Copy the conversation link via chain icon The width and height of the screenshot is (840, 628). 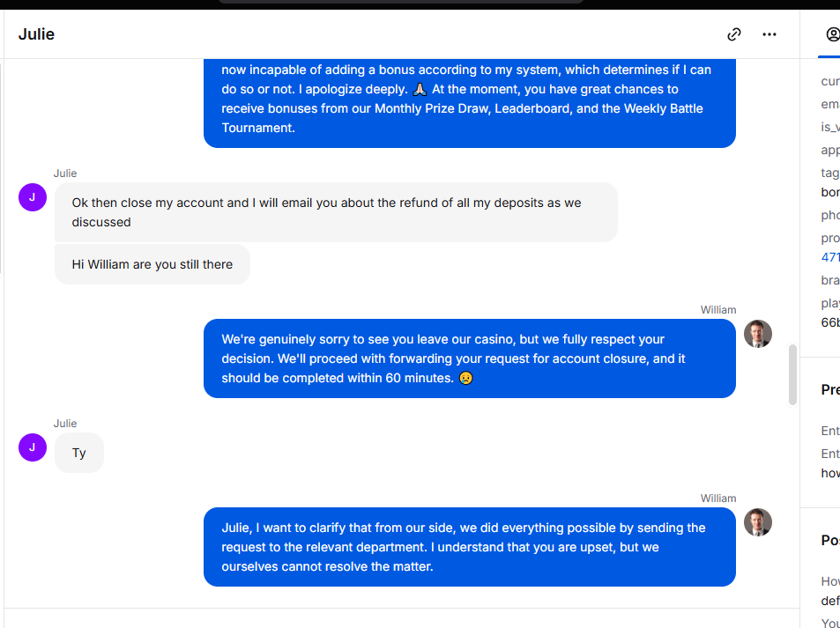734,34
